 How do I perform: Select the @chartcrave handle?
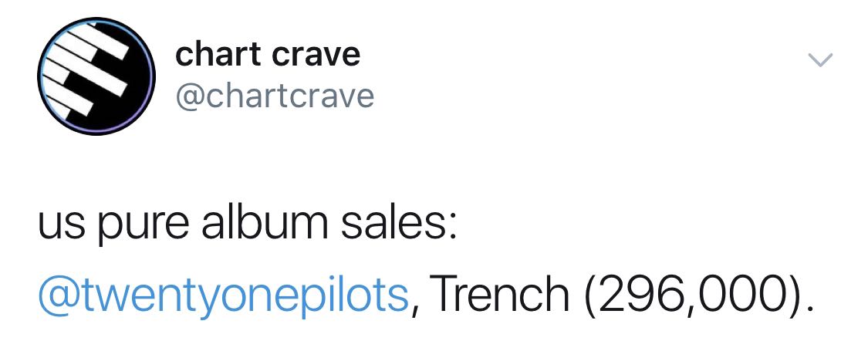275,96
